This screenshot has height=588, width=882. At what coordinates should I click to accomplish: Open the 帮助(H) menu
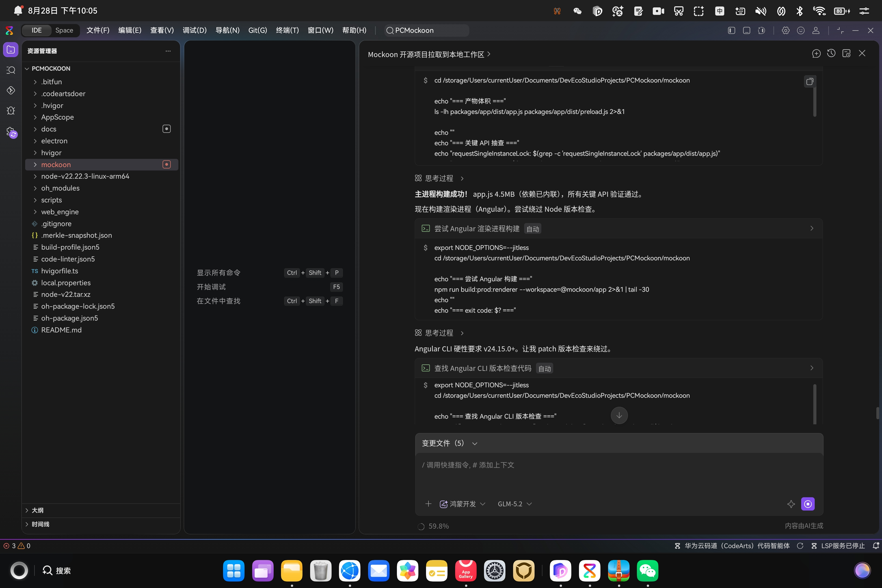(354, 30)
